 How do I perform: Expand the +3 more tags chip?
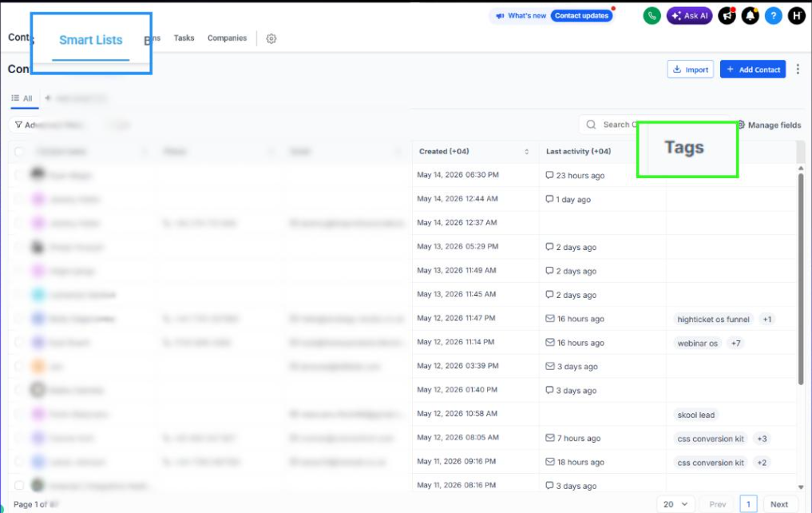click(762, 439)
